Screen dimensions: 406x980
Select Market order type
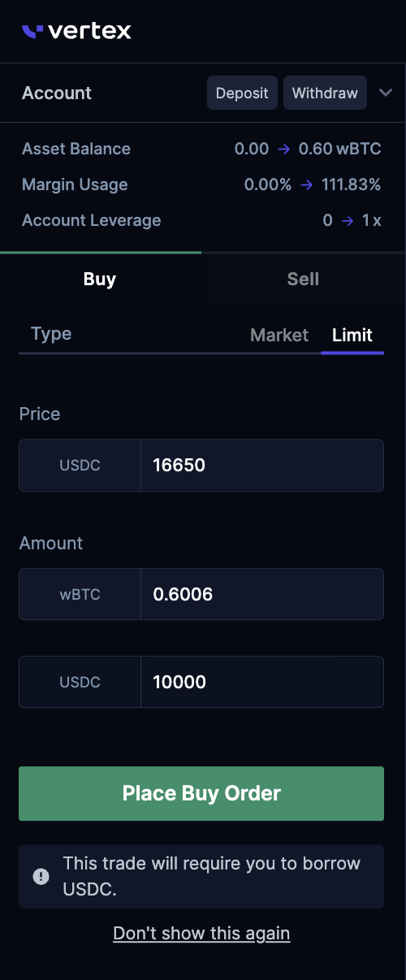tap(279, 335)
